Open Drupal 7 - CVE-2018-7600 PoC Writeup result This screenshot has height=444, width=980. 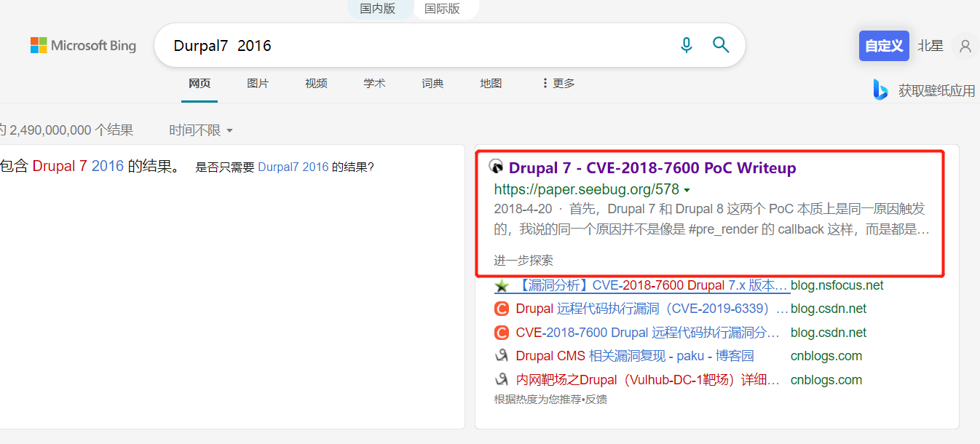tap(652, 167)
